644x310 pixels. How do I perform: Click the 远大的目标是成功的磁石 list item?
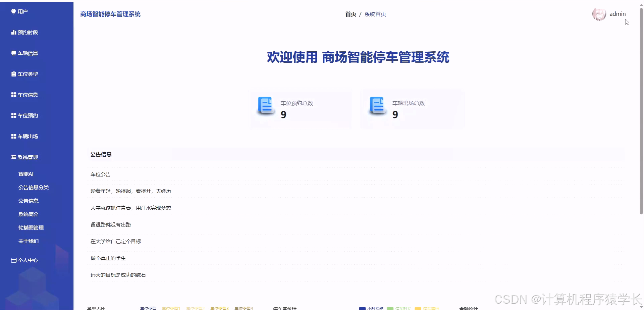click(x=118, y=274)
